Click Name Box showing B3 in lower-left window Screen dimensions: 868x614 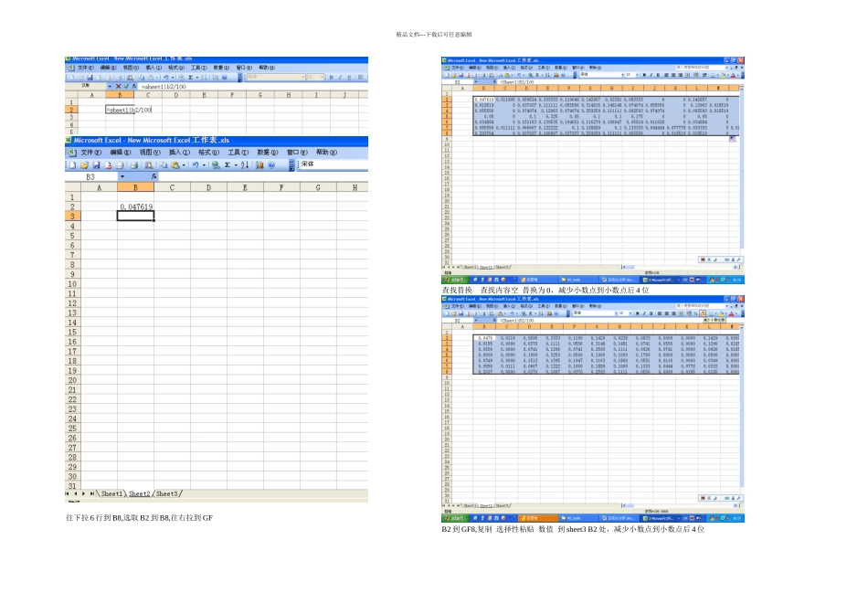(x=90, y=176)
